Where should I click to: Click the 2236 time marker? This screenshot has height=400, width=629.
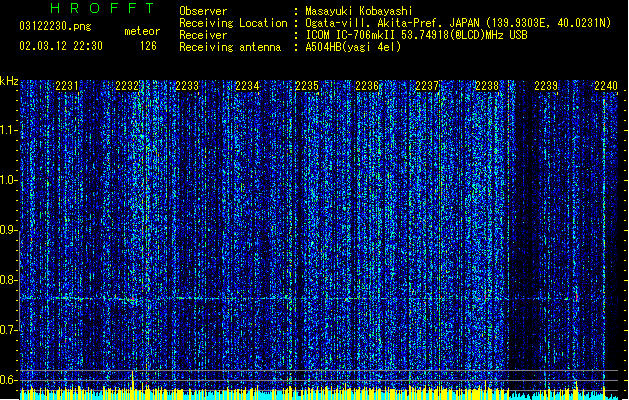[367, 86]
